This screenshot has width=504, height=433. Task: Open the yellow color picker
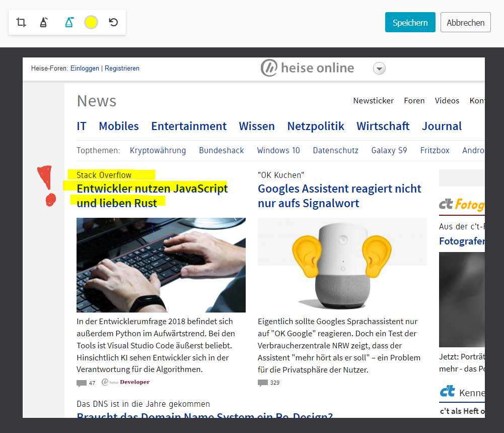[x=91, y=22]
